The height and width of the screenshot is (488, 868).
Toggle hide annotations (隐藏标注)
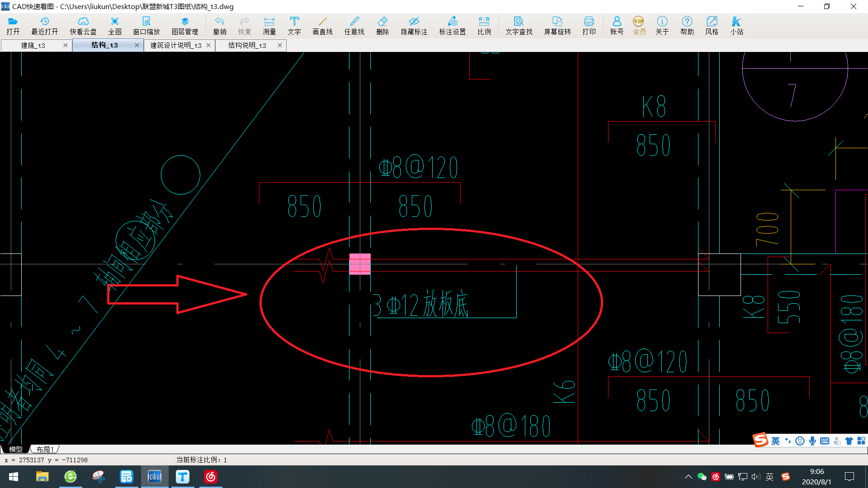[414, 25]
